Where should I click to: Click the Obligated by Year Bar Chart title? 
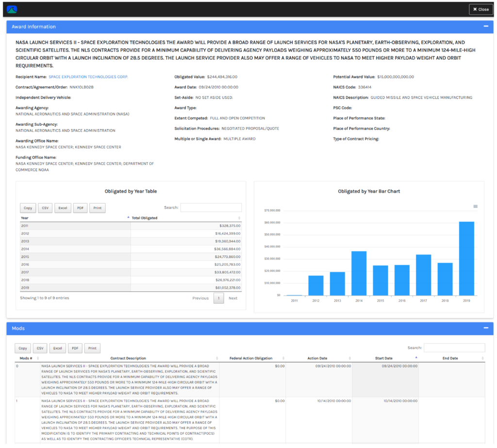tap(369, 191)
